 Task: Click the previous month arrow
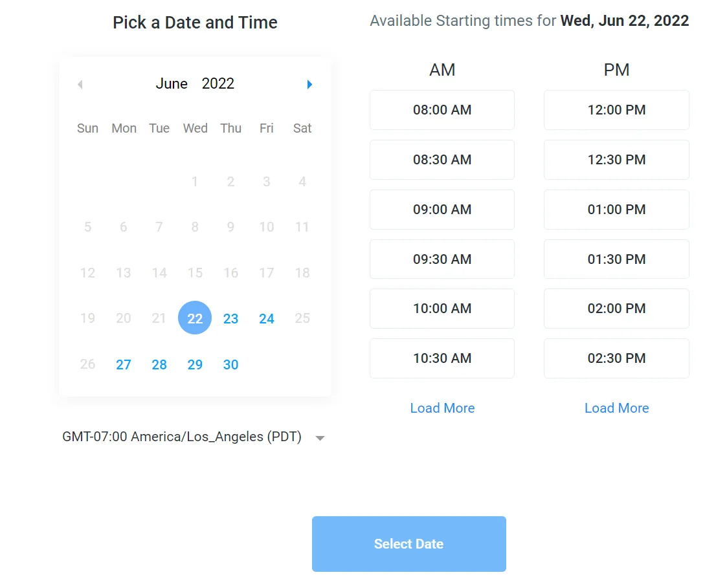point(80,84)
